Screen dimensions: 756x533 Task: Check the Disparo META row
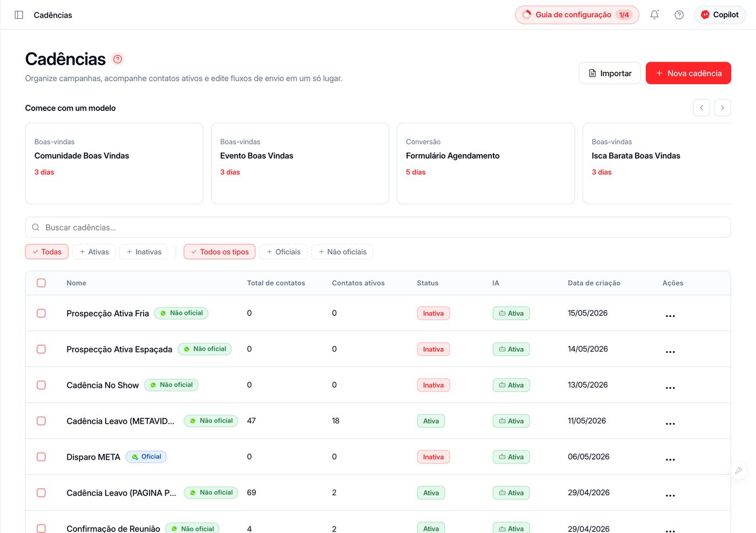click(x=41, y=457)
